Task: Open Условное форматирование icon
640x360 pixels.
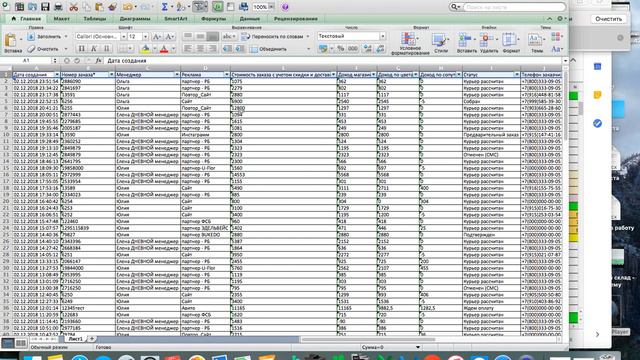Action: [408, 40]
